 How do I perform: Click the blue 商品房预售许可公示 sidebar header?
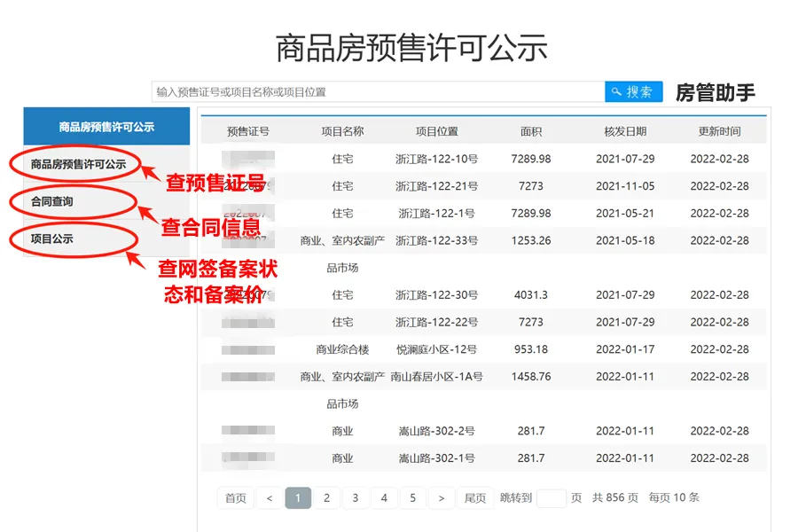coord(106,127)
